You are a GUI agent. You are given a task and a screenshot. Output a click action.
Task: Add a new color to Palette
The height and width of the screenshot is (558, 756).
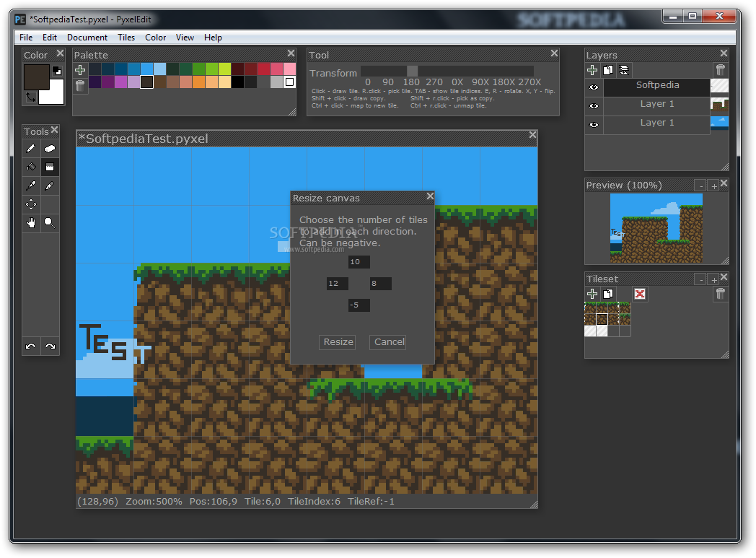tap(80, 70)
